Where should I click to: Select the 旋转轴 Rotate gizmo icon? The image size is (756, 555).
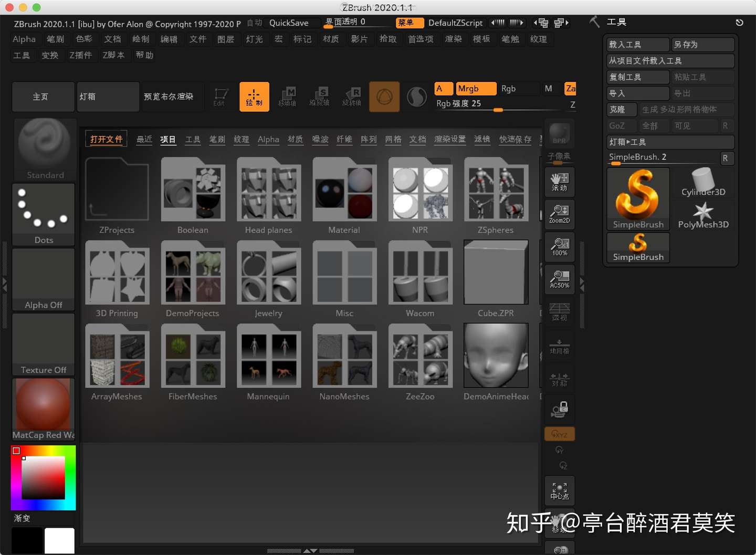(x=352, y=97)
